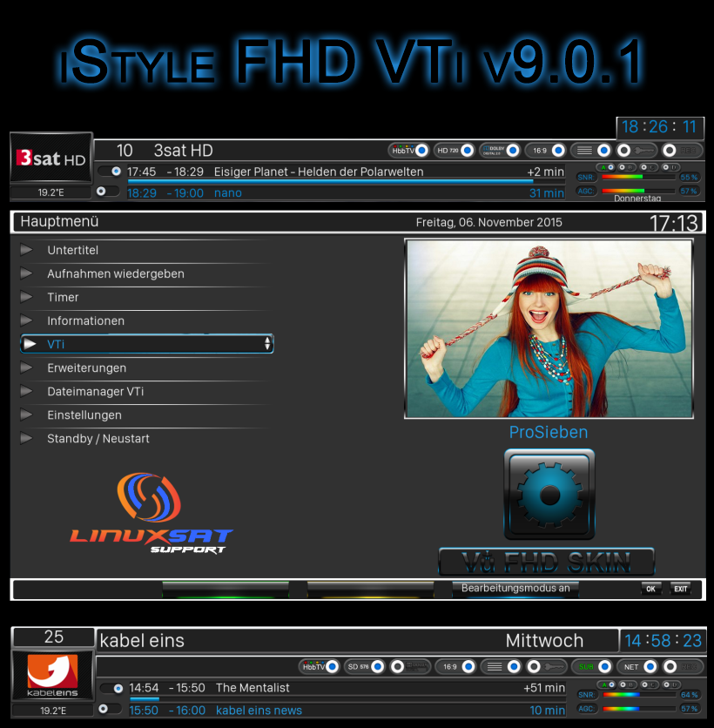
Task: Select Standby / Neustart menu item
Action: (98, 439)
